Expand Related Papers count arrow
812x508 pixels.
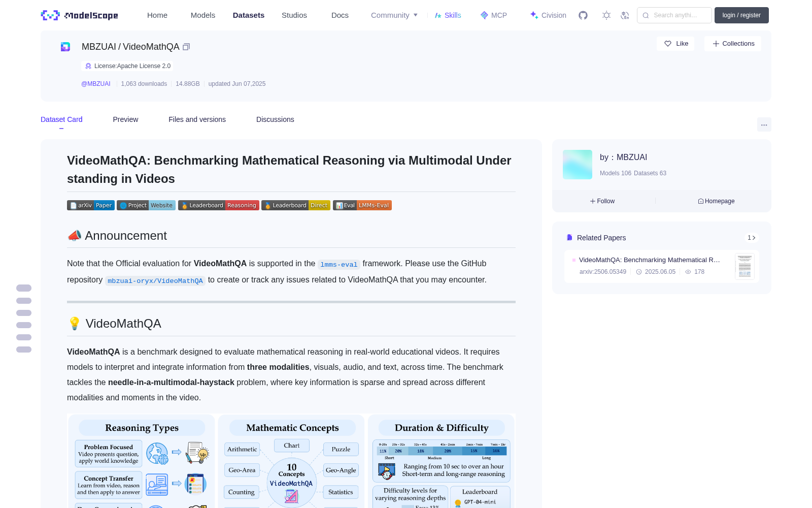[x=752, y=238]
